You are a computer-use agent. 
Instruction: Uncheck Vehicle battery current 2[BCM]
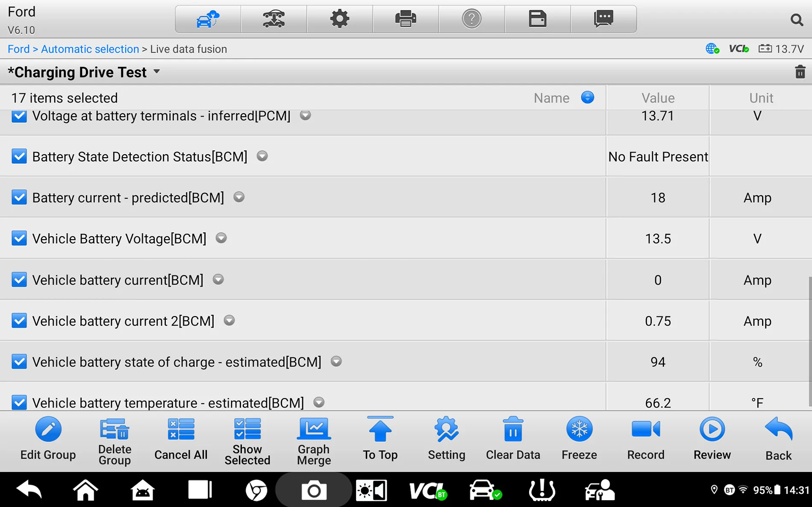pyautogui.click(x=19, y=320)
